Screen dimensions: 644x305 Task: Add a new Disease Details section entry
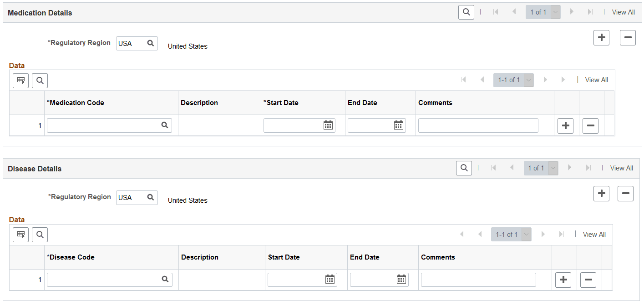(x=601, y=194)
